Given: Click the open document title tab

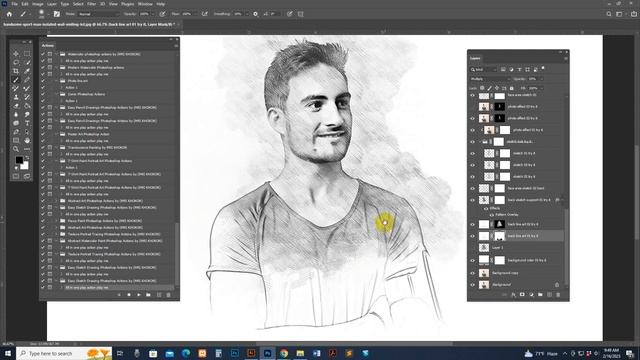Looking at the screenshot, I should coord(89,24).
